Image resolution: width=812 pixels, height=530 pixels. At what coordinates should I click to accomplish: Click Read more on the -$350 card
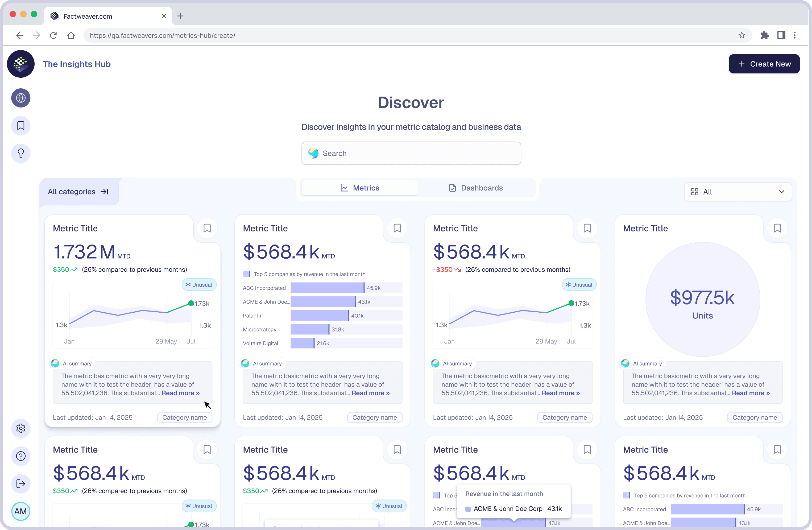[561, 393]
